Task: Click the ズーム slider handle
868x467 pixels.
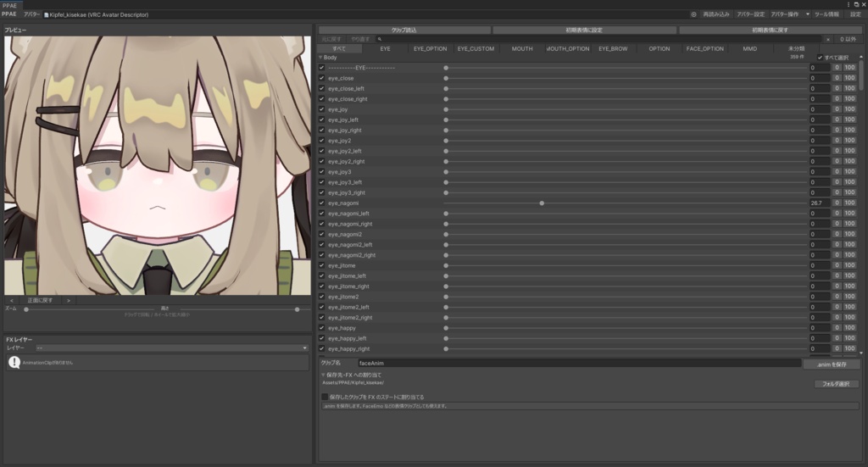Action: 26,309
